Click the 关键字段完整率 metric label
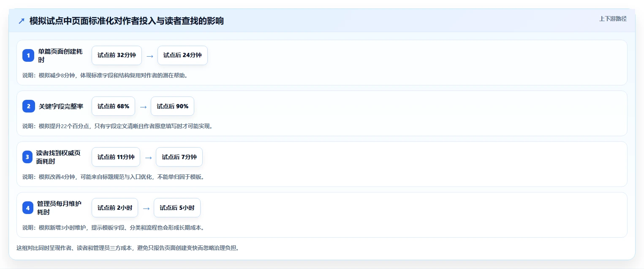The image size is (644, 269). pos(61,106)
